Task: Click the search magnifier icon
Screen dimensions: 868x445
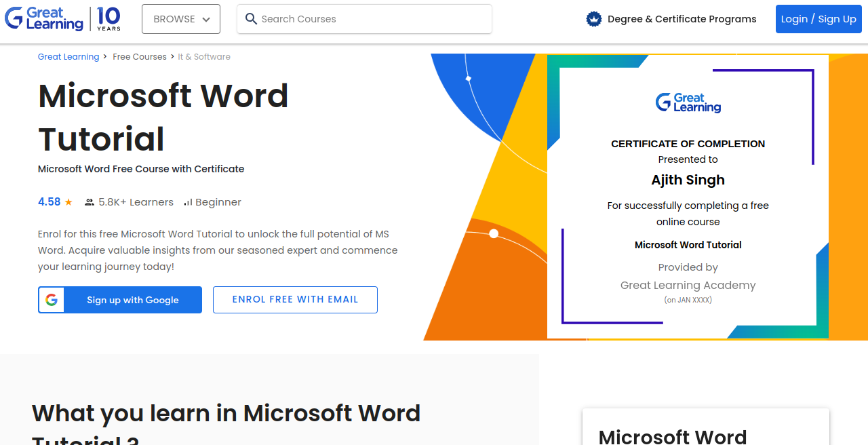Action: (251, 19)
